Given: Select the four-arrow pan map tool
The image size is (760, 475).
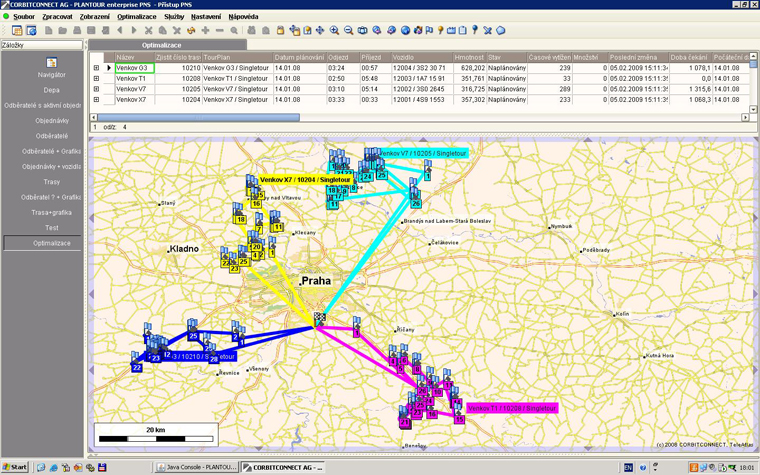Looking at the screenshot, I should (320, 31).
